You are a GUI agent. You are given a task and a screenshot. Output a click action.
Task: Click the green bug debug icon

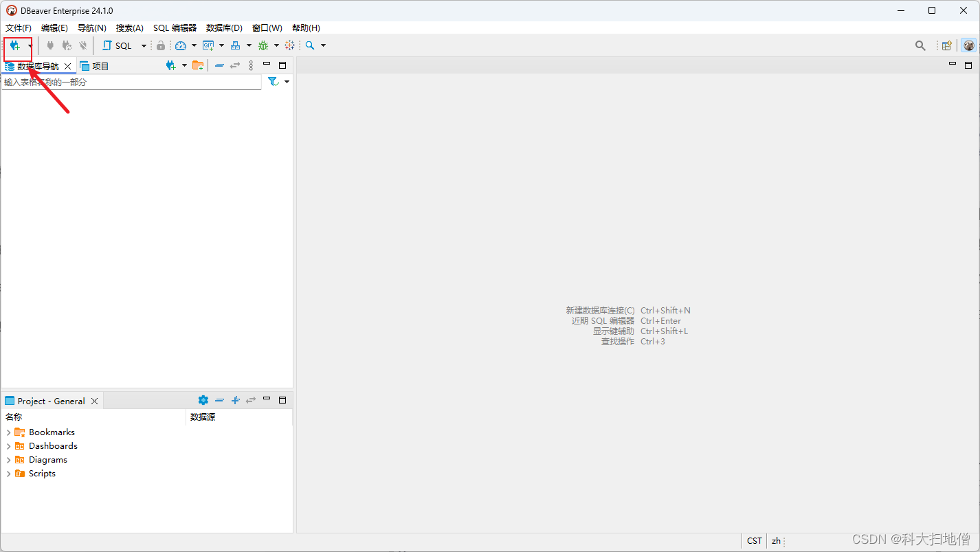click(263, 45)
